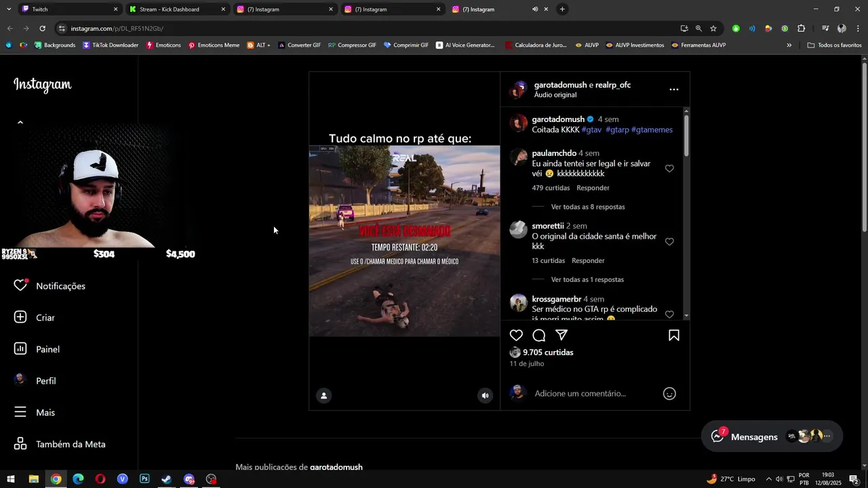Open Painel in the sidebar

pyautogui.click(x=38, y=349)
